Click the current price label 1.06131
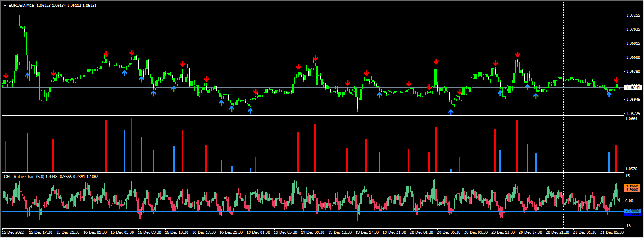 tap(633, 87)
